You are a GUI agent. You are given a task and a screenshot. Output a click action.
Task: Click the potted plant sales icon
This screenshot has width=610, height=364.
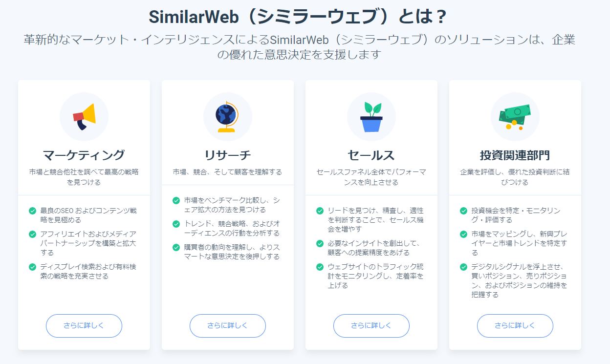click(x=371, y=117)
